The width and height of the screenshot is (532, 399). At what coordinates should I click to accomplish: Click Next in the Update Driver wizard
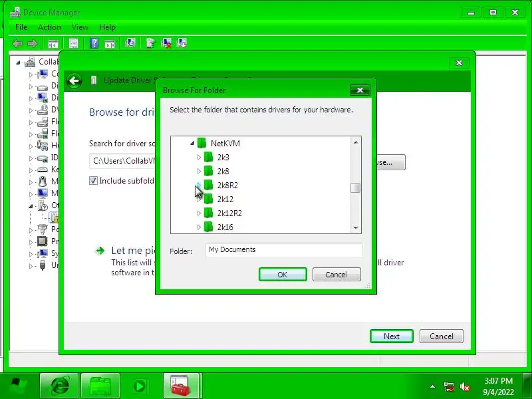pos(392,336)
